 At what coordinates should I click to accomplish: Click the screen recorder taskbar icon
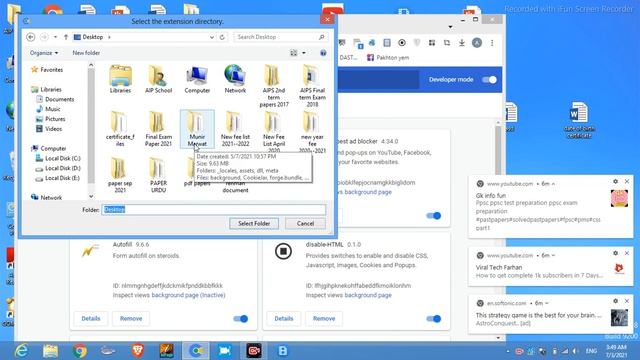[x=254, y=351]
